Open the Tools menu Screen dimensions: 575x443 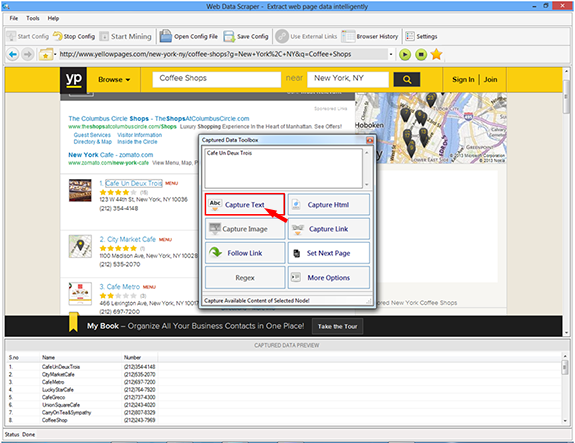pyautogui.click(x=33, y=18)
